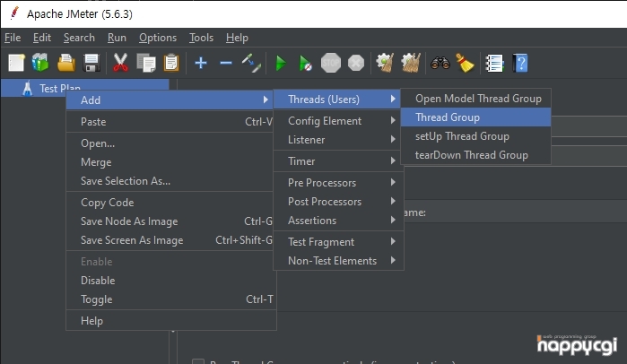Open the Edit menu
This screenshot has width=627, height=364.
click(x=41, y=38)
